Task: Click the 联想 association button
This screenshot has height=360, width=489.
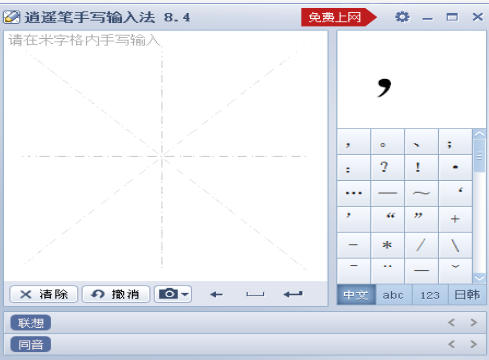Action: tap(31, 323)
